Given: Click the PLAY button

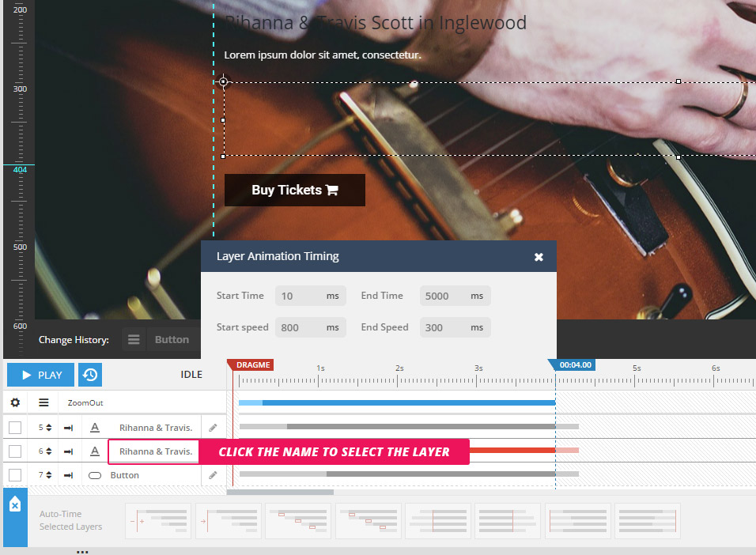Looking at the screenshot, I should 40,375.
